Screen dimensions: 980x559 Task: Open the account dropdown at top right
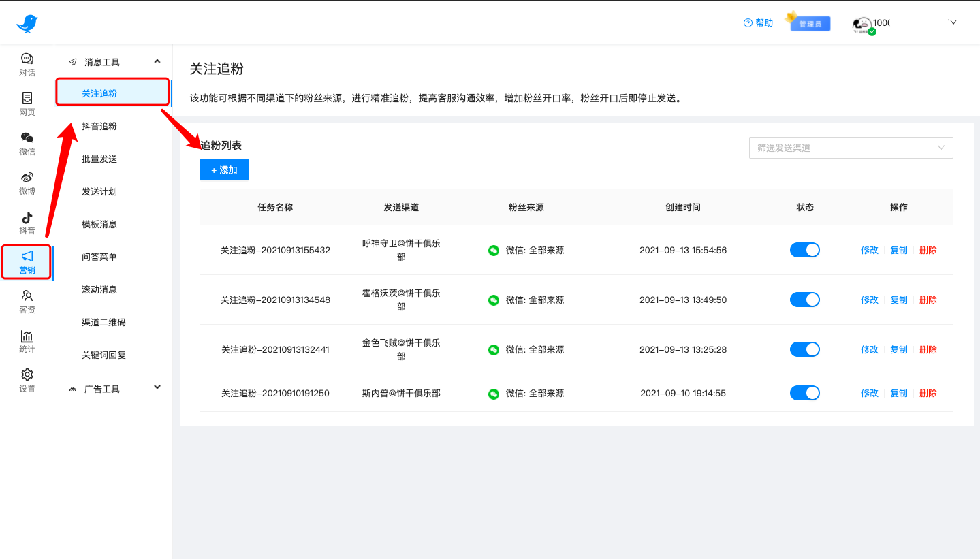coord(951,22)
